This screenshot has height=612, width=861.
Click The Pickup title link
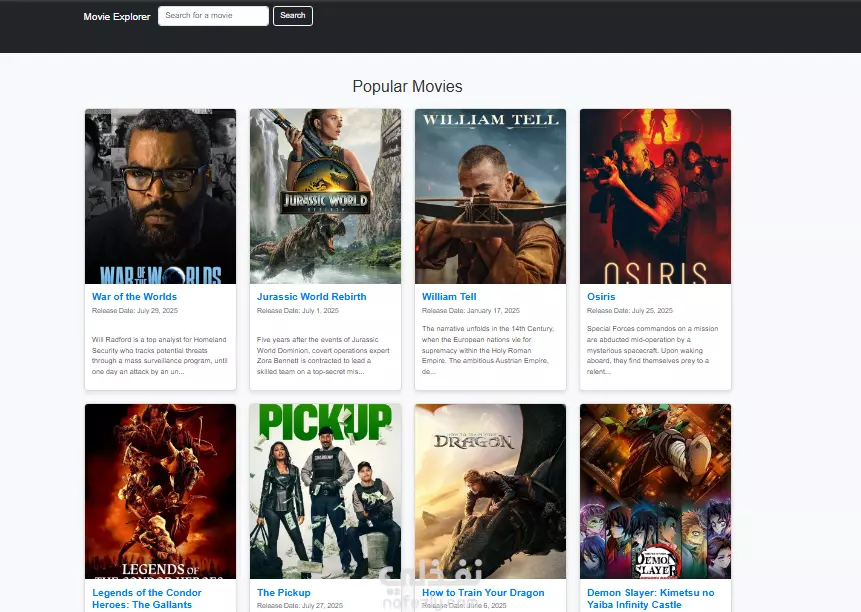click(284, 593)
